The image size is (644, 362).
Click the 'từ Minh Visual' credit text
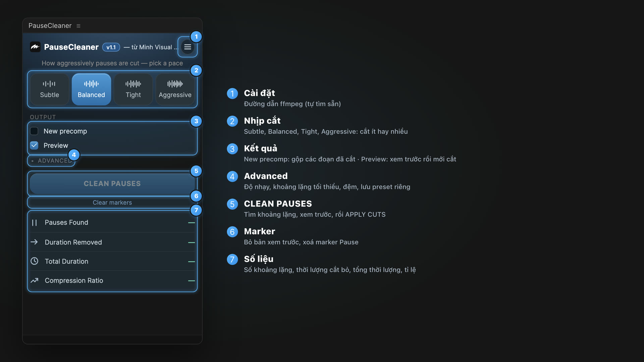pos(151,47)
